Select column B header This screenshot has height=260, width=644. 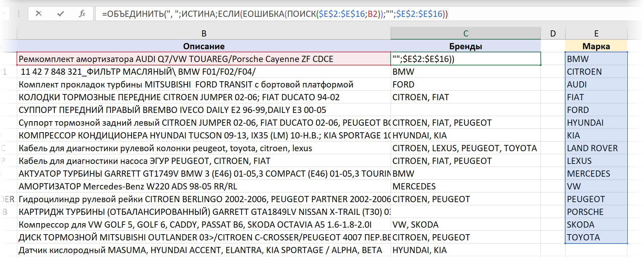click(x=204, y=33)
